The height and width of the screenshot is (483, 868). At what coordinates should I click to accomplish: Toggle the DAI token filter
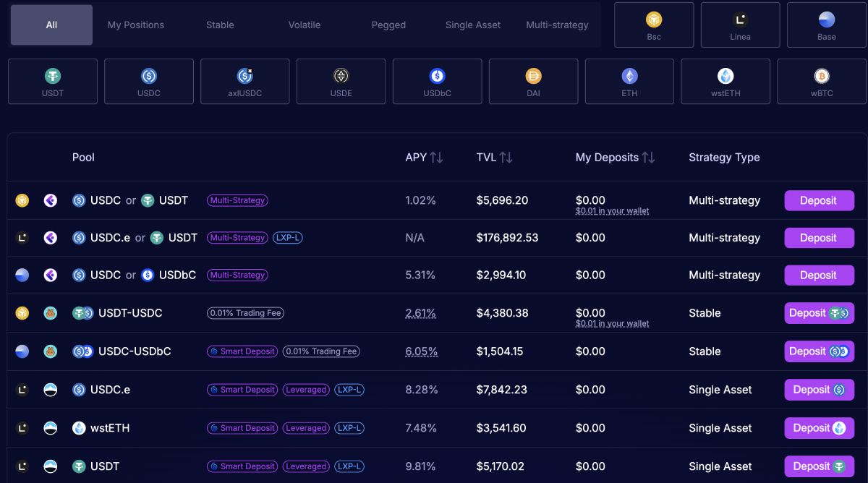(533, 82)
